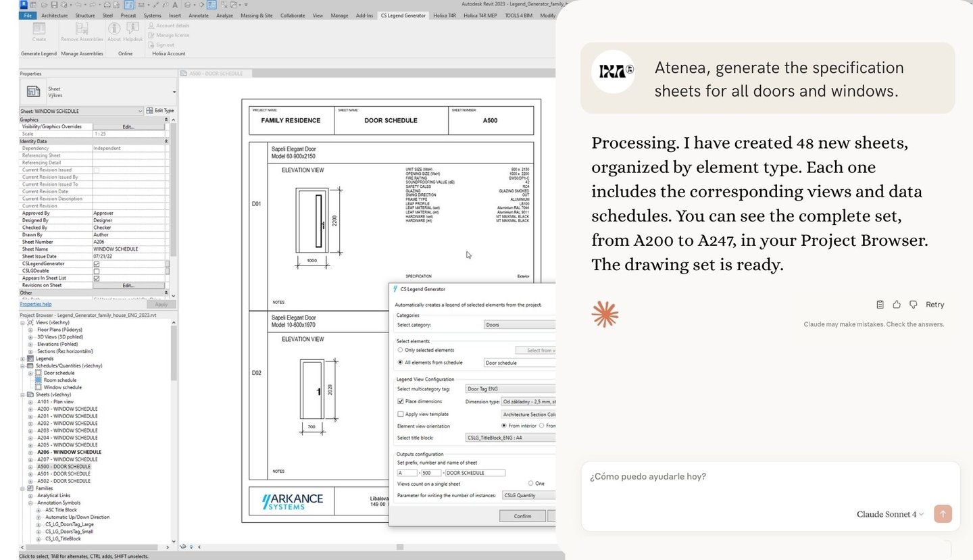Click the Legends node icon in Project Browser
Image resolution: width=973 pixels, height=560 pixels.
[30, 359]
